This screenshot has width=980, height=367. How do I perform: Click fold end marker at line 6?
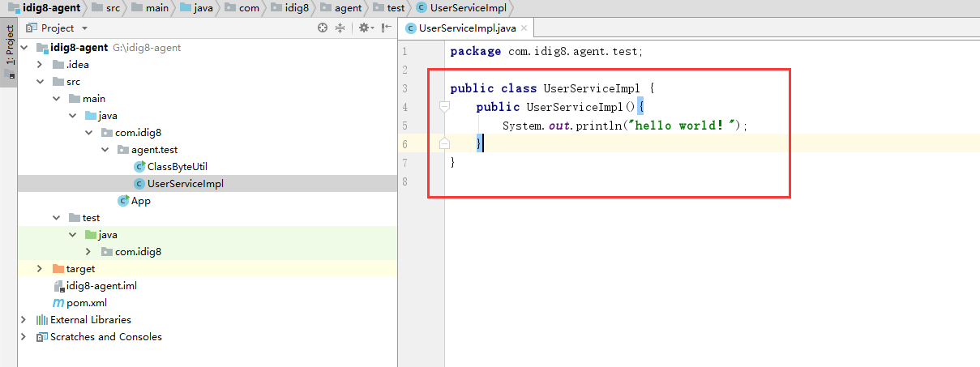point(443,143)
